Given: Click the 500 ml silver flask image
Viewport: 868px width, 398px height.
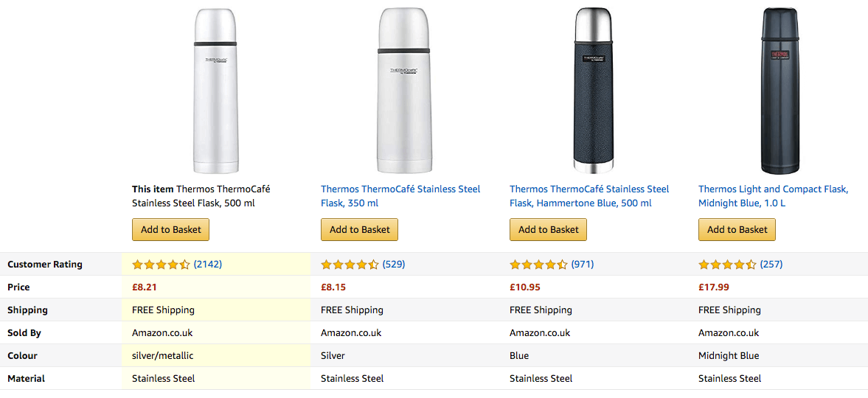Looking at the screenshot, I should [x=216, y=91].
